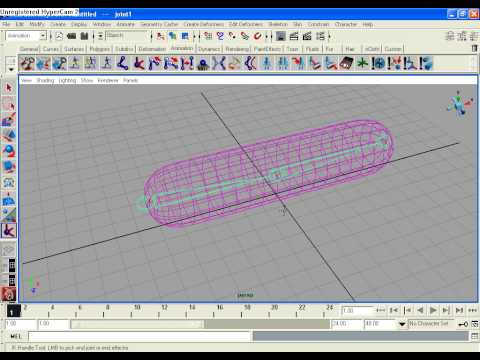
Task: Switch to the Dynamics shelf tab
Action: click(x=209, y=49)
